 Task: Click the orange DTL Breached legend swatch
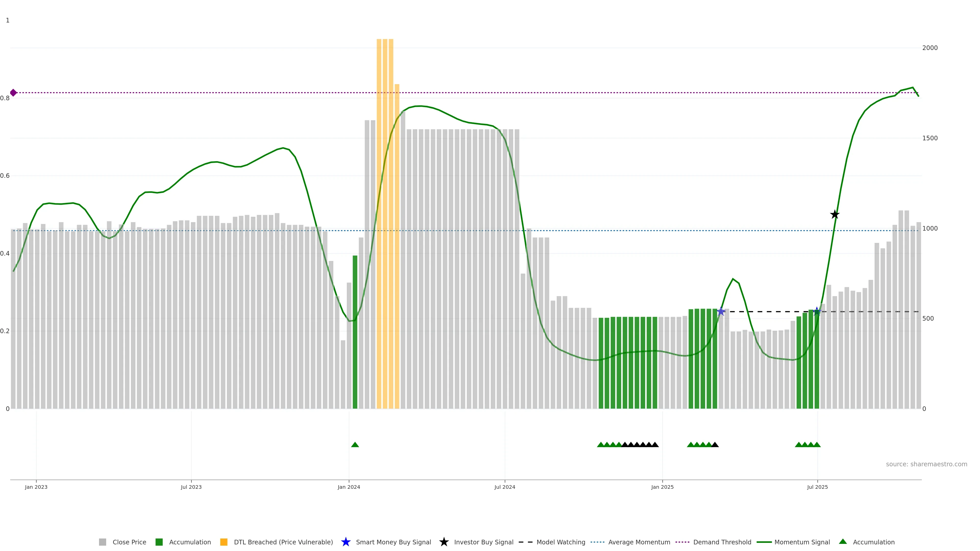pos(224,542)
